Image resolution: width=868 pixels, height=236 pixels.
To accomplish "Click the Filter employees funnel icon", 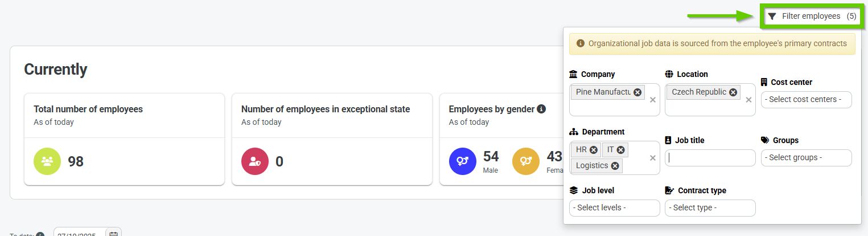I will pyautogui.click(x=772, y=17).
